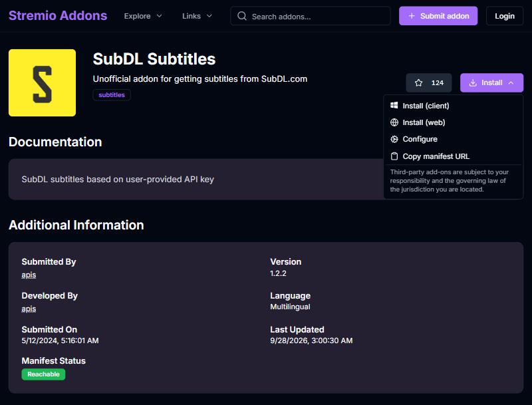Screen dimensions: 532x405
Task: Choose Install (web) from the menu
Action: (454, 122)
